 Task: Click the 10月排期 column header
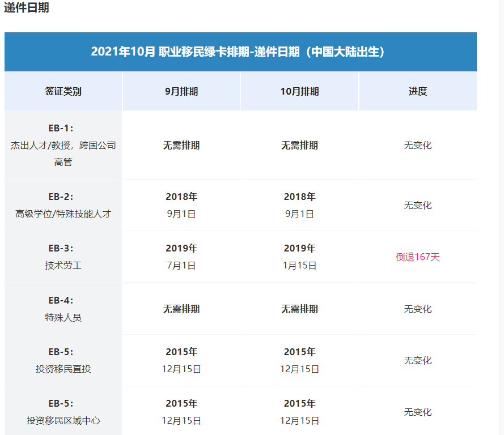pos(299,91)
